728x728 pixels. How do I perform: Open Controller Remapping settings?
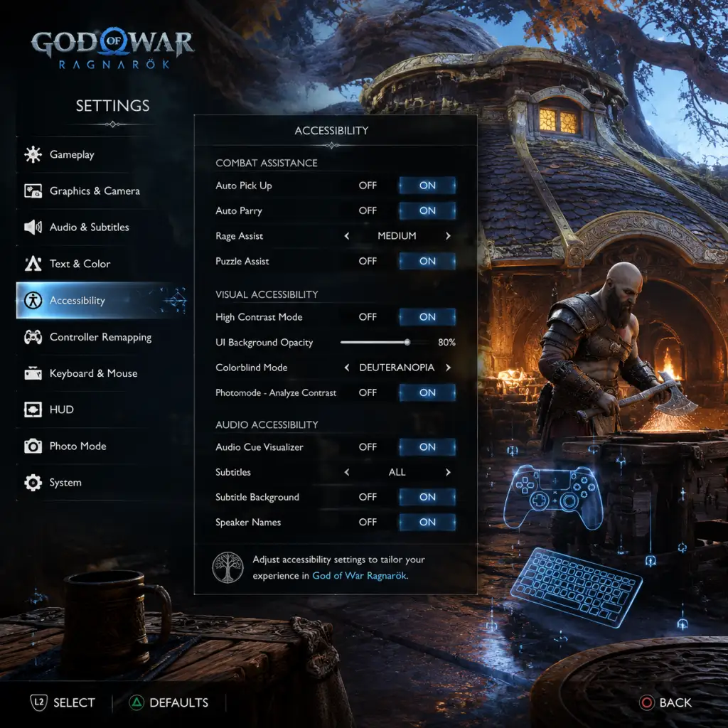(102, 337)
